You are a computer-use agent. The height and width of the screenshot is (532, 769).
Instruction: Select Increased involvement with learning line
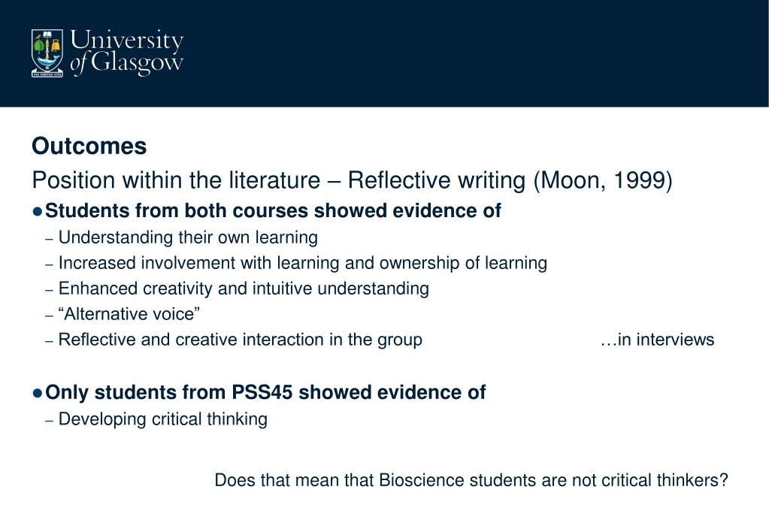[303, 263]
